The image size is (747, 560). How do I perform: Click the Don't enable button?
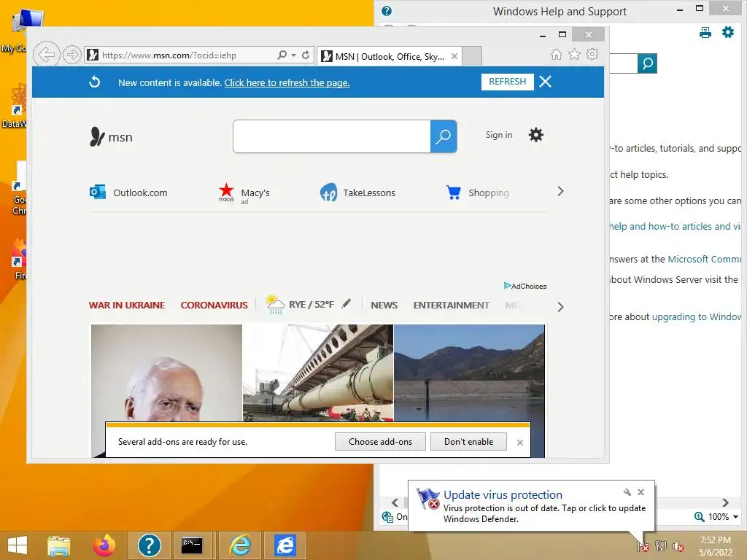[469, 441]
